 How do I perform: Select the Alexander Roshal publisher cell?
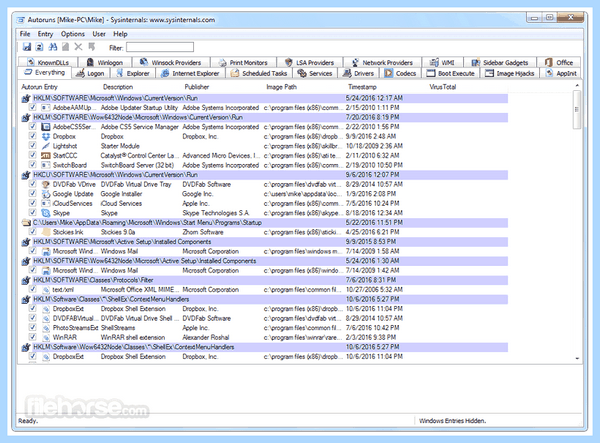[x=205, y=337]
